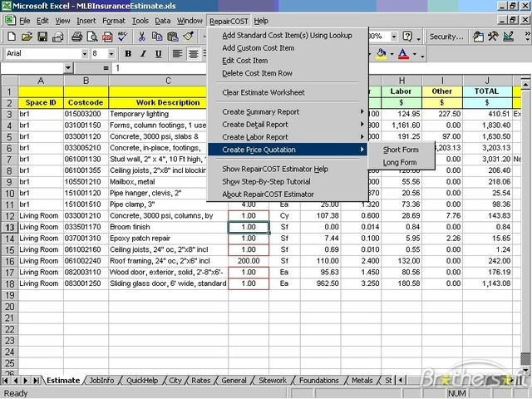This screenshot has height=399, width=532.
Task: Save the workbook with the floppy disk icon
Action: tap(42, 37)
